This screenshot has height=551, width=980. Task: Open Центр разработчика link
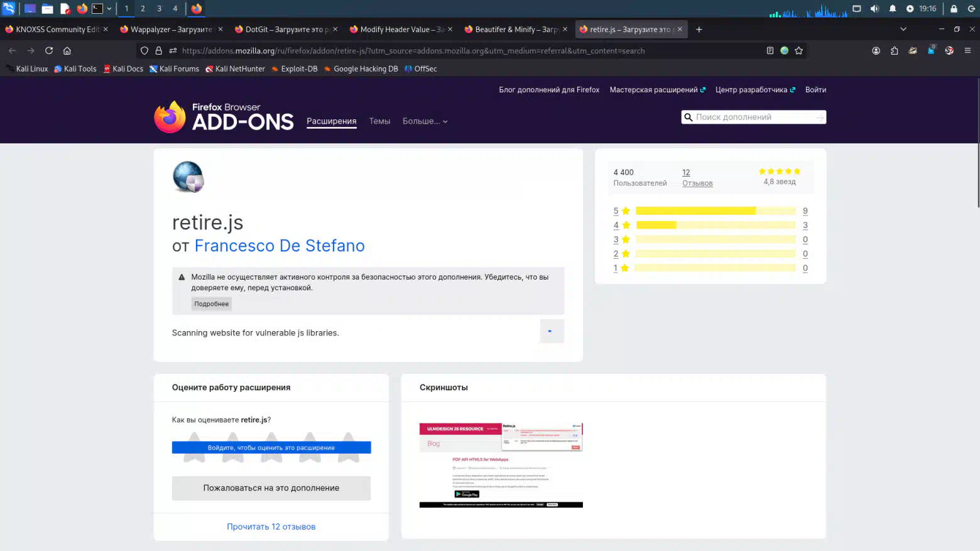755,90
